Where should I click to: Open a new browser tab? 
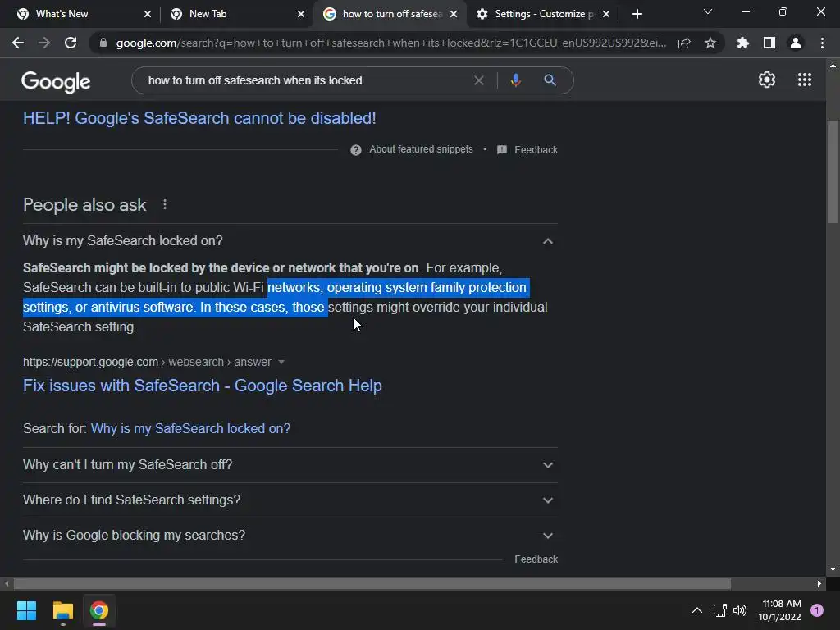pyautogui.click(x=637, y=14)
